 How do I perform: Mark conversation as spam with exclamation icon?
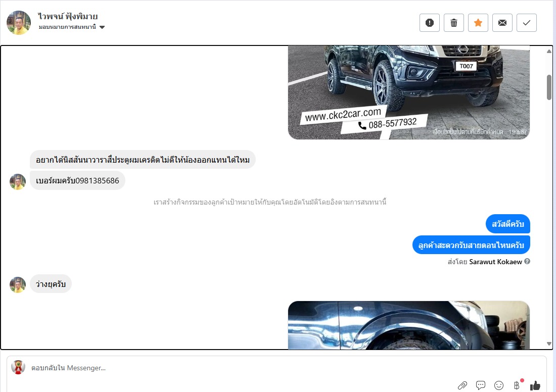pyautogui.click(x=430, y=23)
